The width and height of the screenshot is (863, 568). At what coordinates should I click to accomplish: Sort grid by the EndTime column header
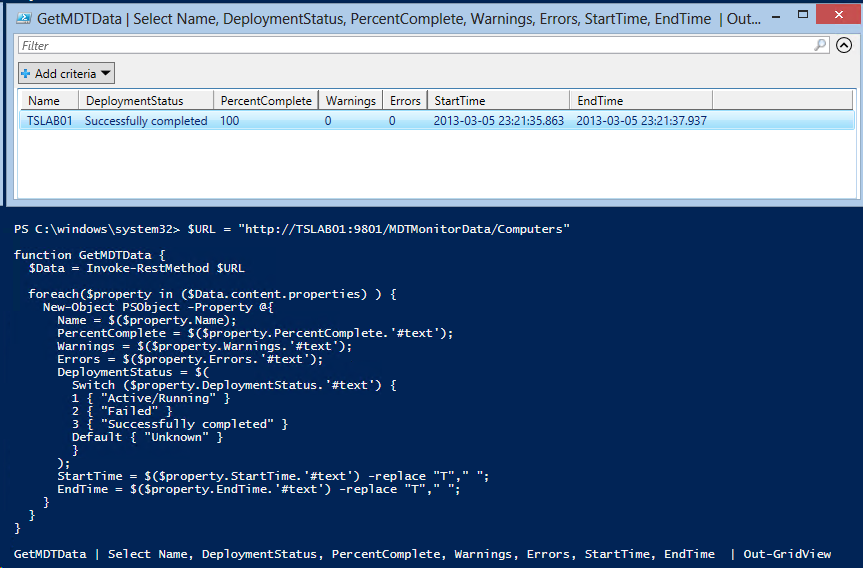[x=640, y=100]
